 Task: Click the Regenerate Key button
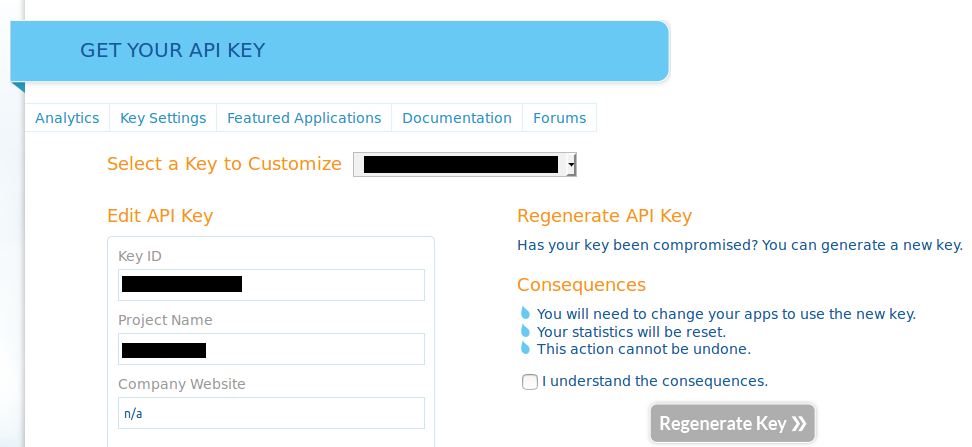click(733, 423)
